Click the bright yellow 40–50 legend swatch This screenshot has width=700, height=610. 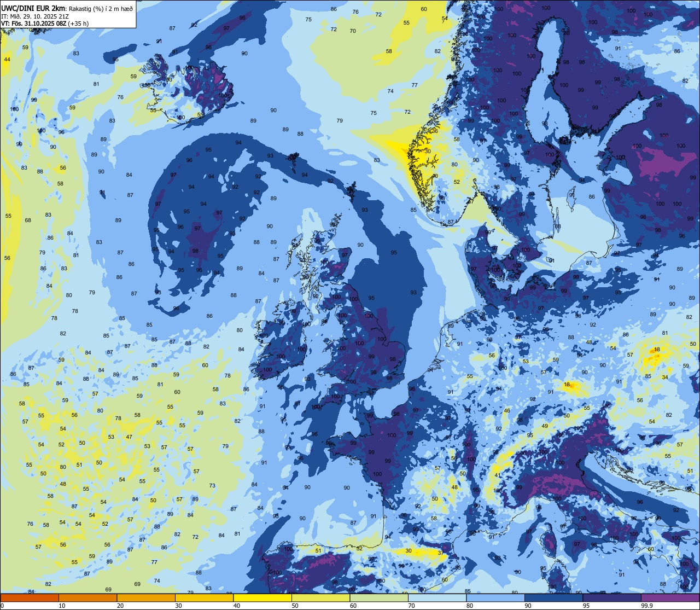262,598
